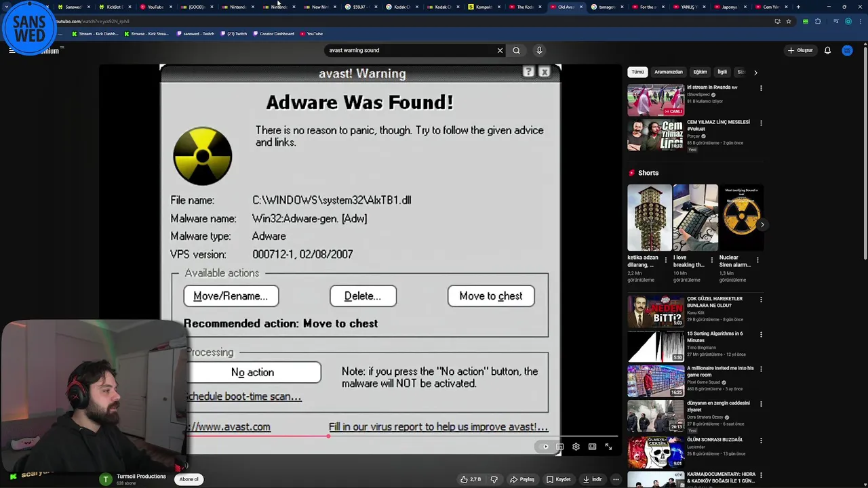Show more Shorts with the right arrow
This screenshot has height=488, width=868.
point(762,224)
